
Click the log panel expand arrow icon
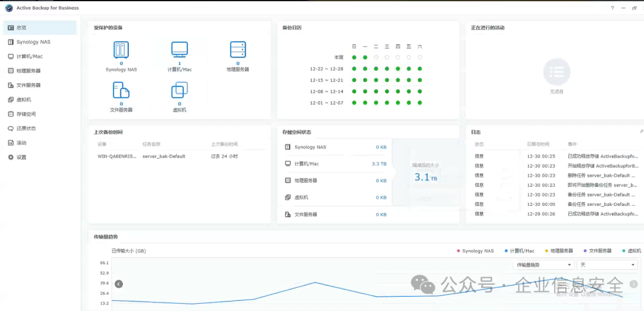(x=642, y=132)
